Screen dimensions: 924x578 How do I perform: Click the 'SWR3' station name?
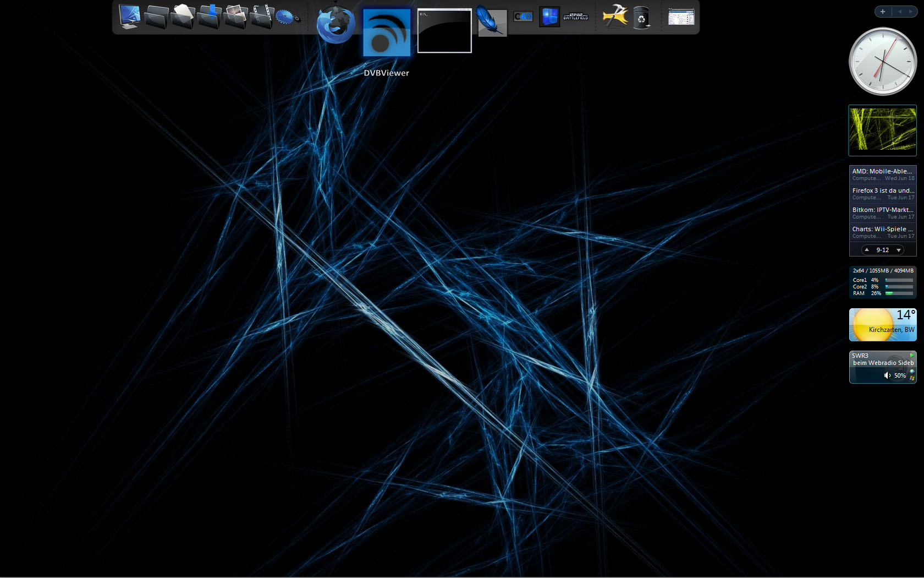pos(860,356)
